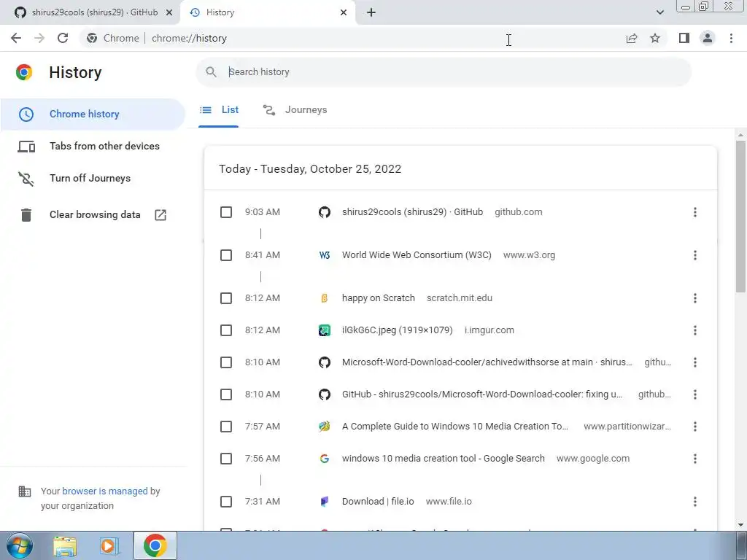This screenshot has width=747, height=560.
Task: Open the Windows Start button
Action: (x=19, y=545)
